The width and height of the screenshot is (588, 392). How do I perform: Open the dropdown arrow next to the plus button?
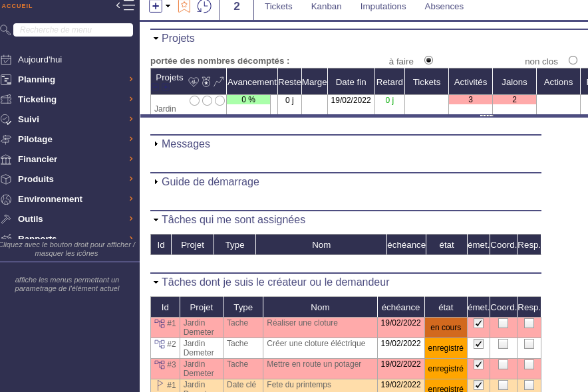168,6
